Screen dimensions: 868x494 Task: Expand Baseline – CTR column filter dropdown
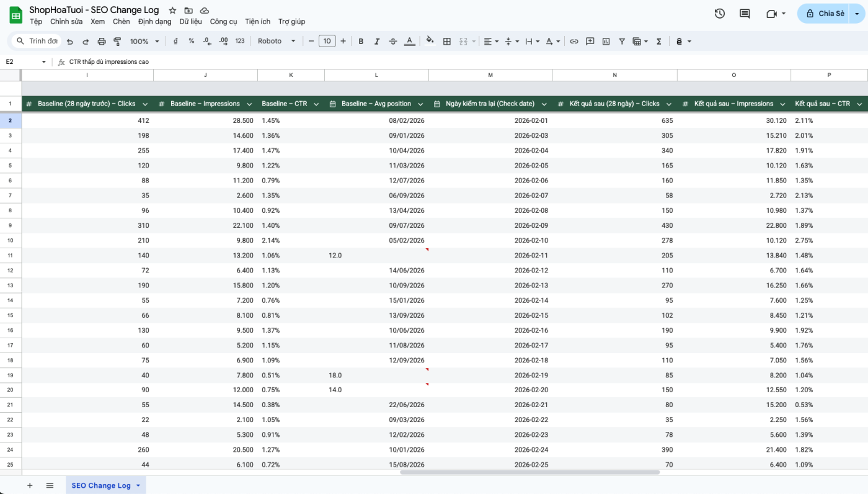pyautogui.click(x=316, y=104)
